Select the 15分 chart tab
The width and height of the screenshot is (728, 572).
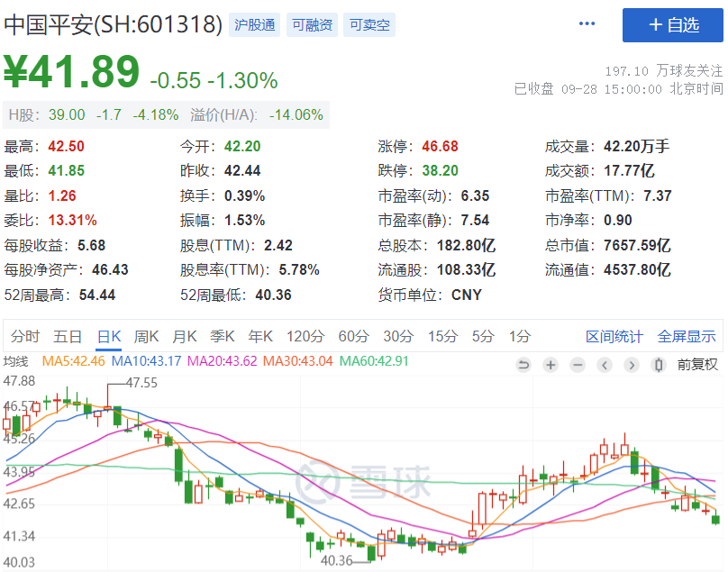442,336
